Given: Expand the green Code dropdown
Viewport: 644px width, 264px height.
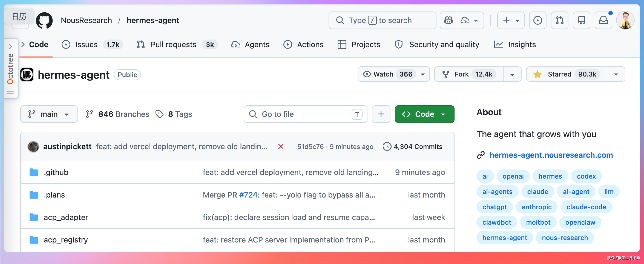Looking at the screenshot, I should click(x=424, y=114).
